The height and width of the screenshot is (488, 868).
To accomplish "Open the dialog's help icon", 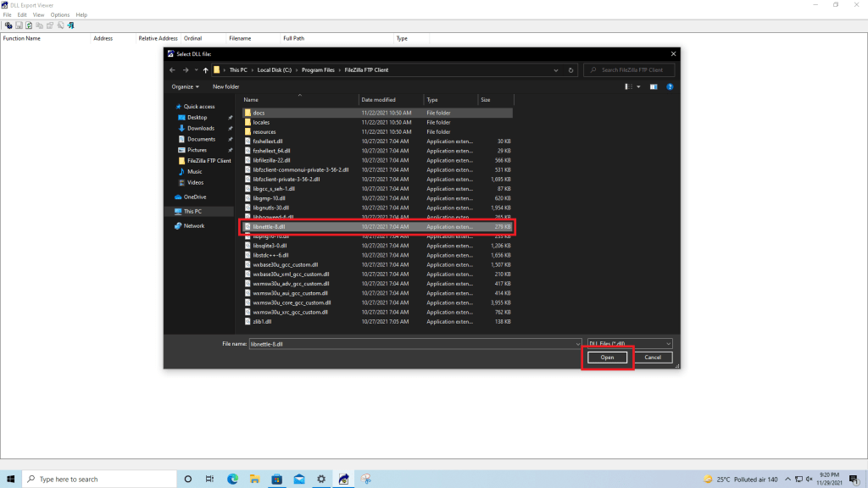I will 670,86.
